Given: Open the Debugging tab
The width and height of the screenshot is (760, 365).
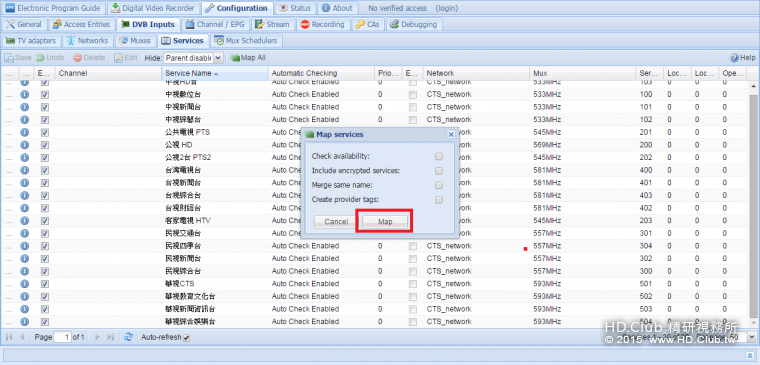Looking at the screenshot, I should point(414,24).
